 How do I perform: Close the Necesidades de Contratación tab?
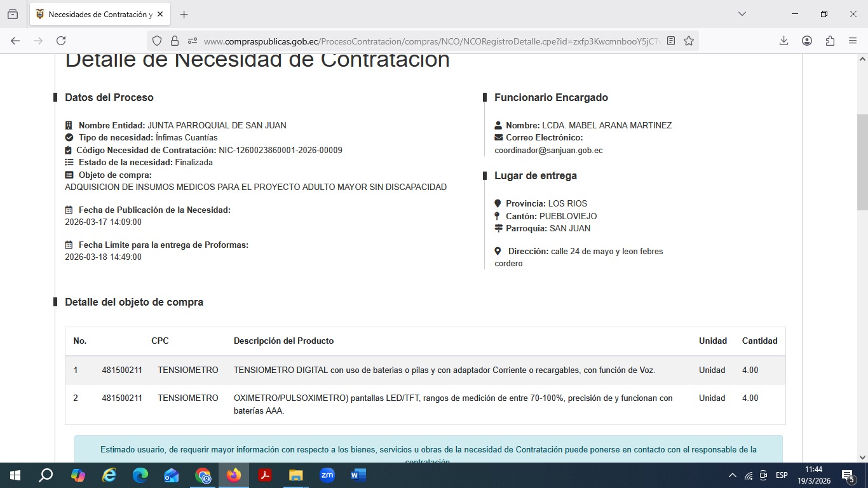(x=161, y=14)
